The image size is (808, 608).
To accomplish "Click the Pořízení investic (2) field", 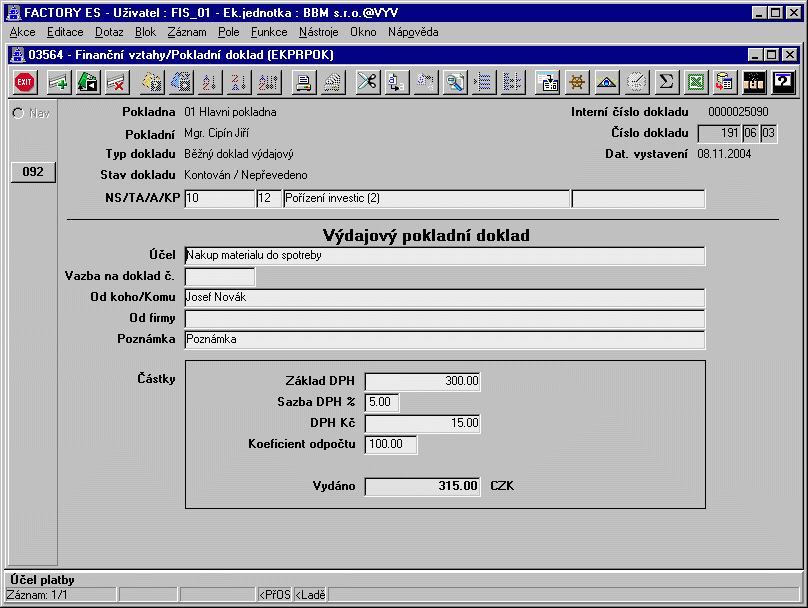I will [x=427, y=198].
